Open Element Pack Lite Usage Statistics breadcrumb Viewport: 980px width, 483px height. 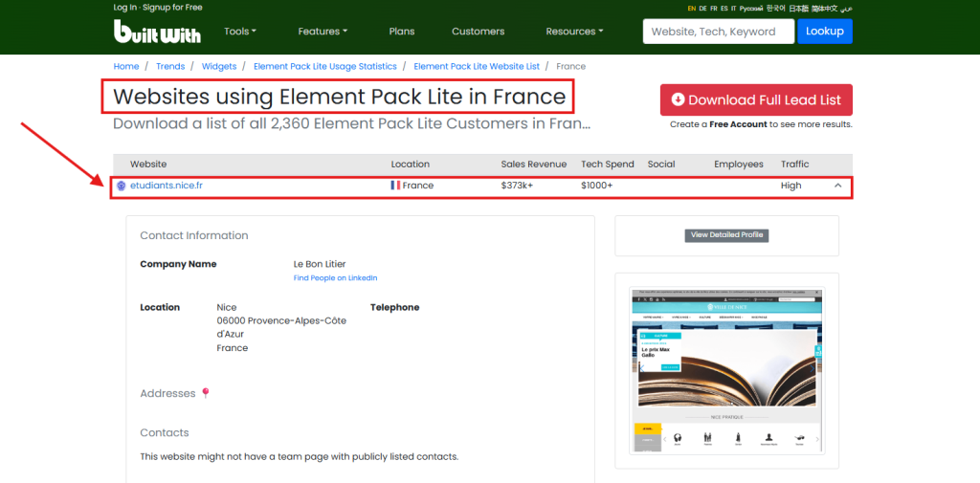(325, 66)
